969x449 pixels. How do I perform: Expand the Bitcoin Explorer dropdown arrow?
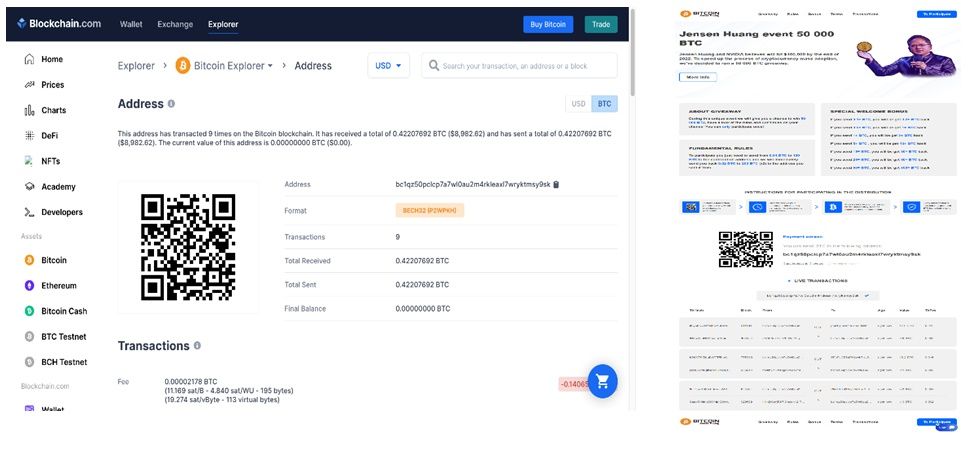[270, 65]
